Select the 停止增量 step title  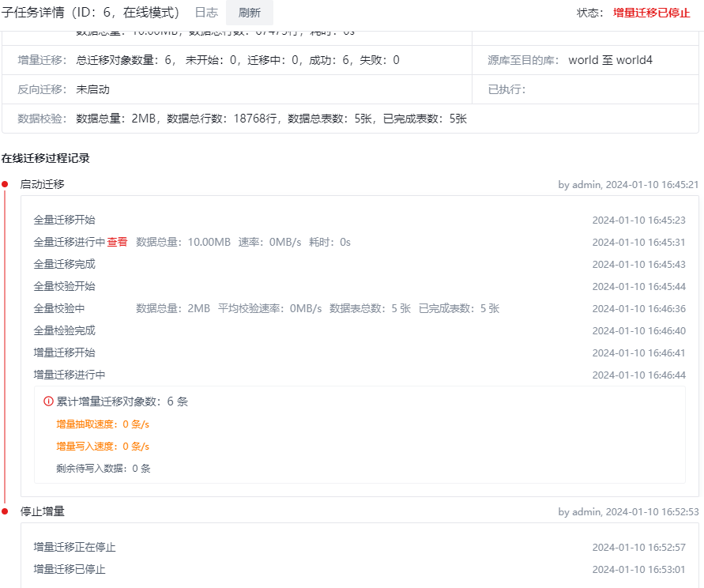click(42, 511)
